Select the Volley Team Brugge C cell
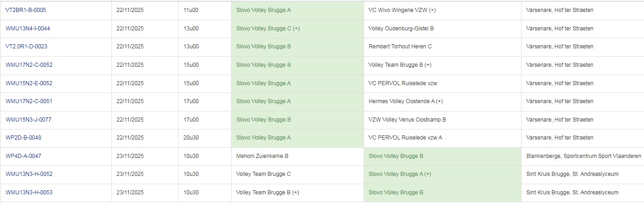Image resolution: width=644 pixels, height=204 pixels. [x=263, y=174]
